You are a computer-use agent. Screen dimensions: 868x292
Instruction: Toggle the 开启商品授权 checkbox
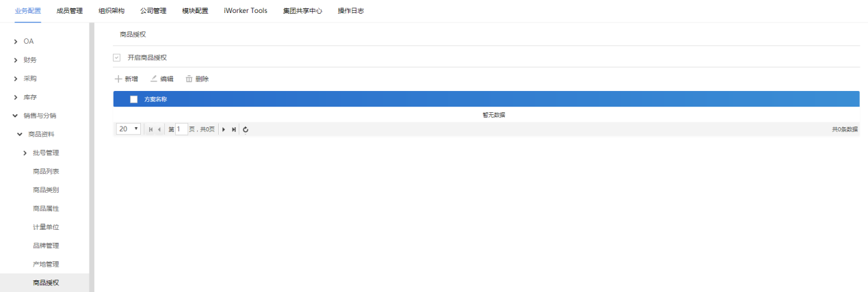pos(116,57)
